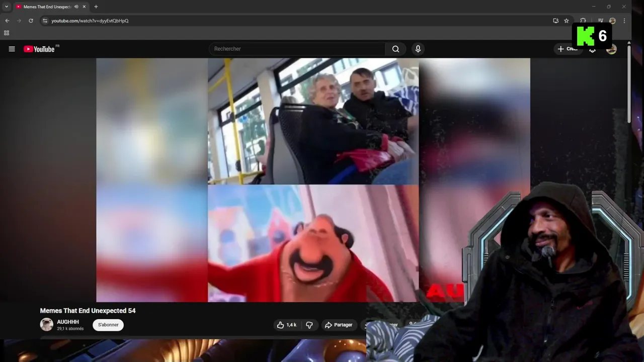
Task: Subscribe with the S'abonner button
Action: point(108,325)
